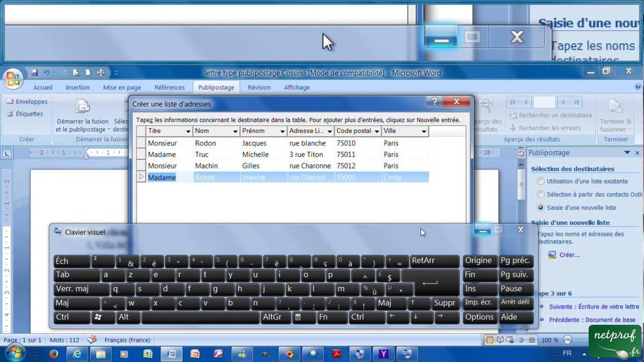Open Enveloppes in the Créer group

pyautogui.click(x=27, y=102)
